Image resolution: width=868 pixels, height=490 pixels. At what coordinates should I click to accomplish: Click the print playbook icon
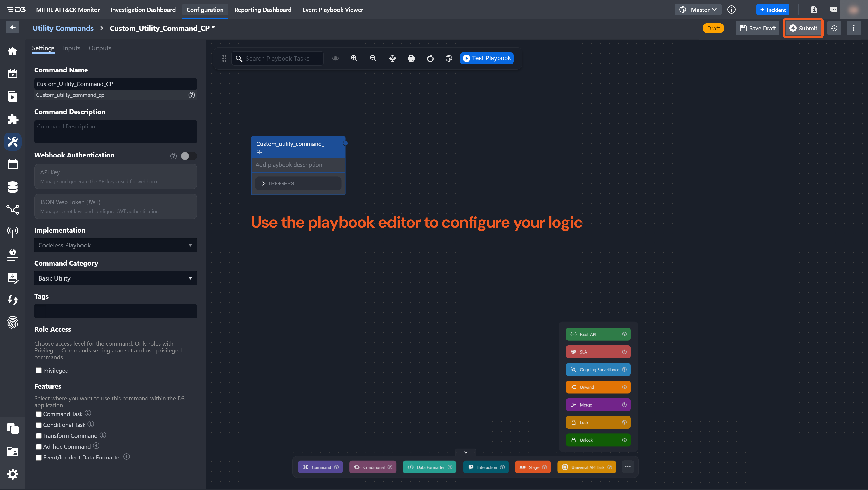click(x=411, y=58)
